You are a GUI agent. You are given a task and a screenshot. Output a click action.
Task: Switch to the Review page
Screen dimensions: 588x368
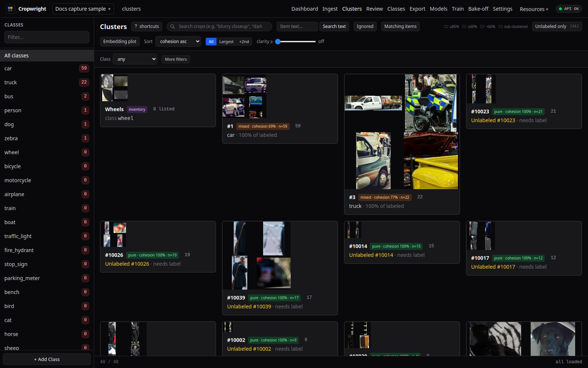click(x=374, y=9)
